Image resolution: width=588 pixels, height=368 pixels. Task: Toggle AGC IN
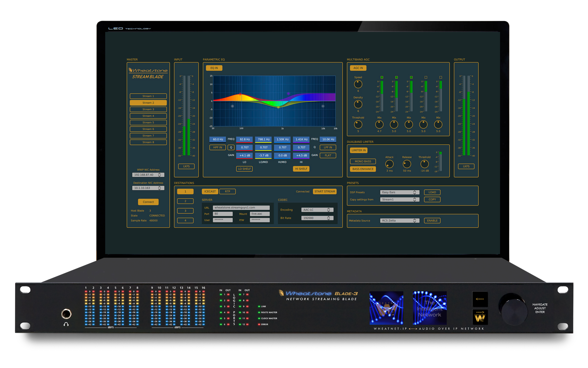(x=358, y=68)
